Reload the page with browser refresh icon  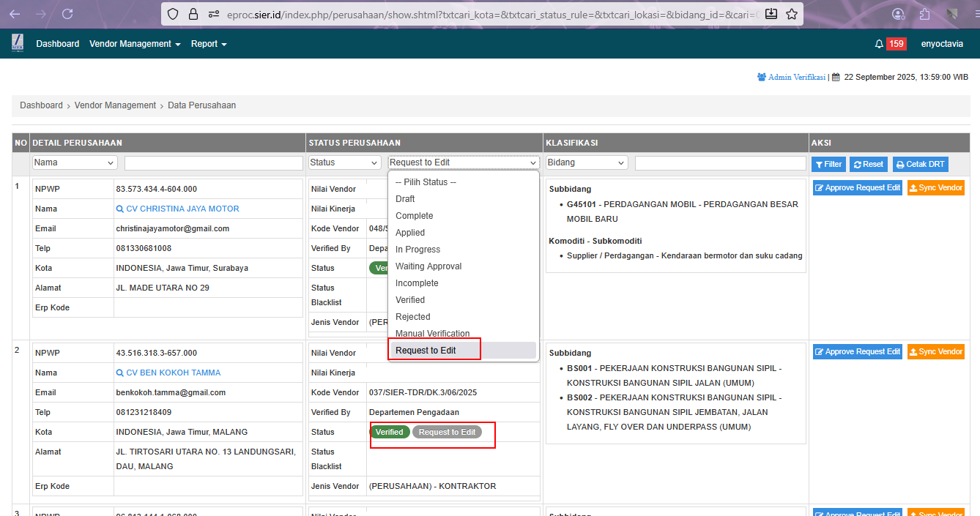tap(67, 14)
